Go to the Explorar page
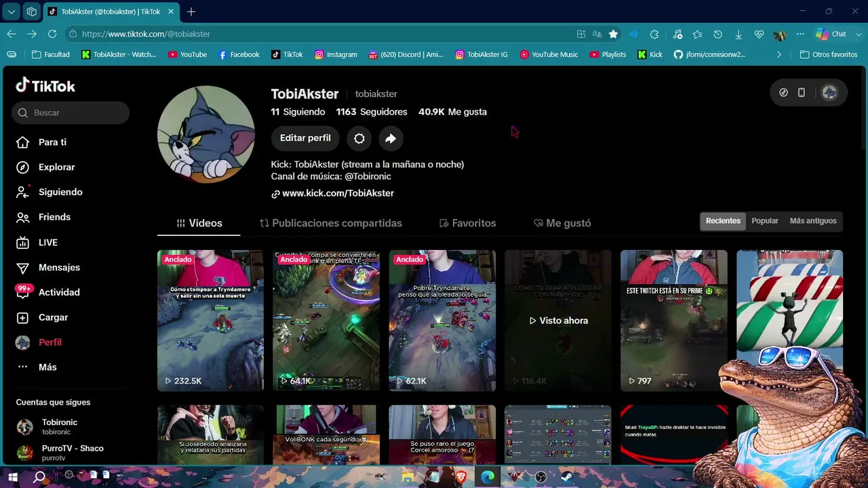 pos(45,167)
